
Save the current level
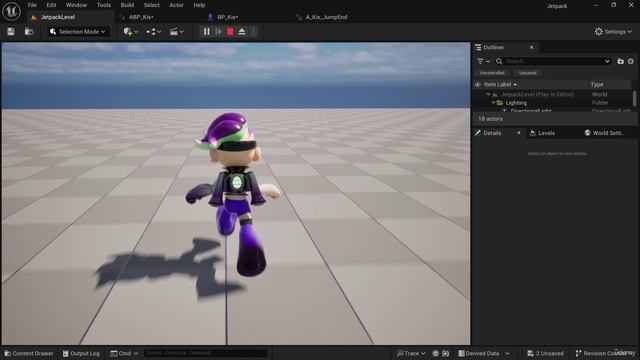[11, 31]
